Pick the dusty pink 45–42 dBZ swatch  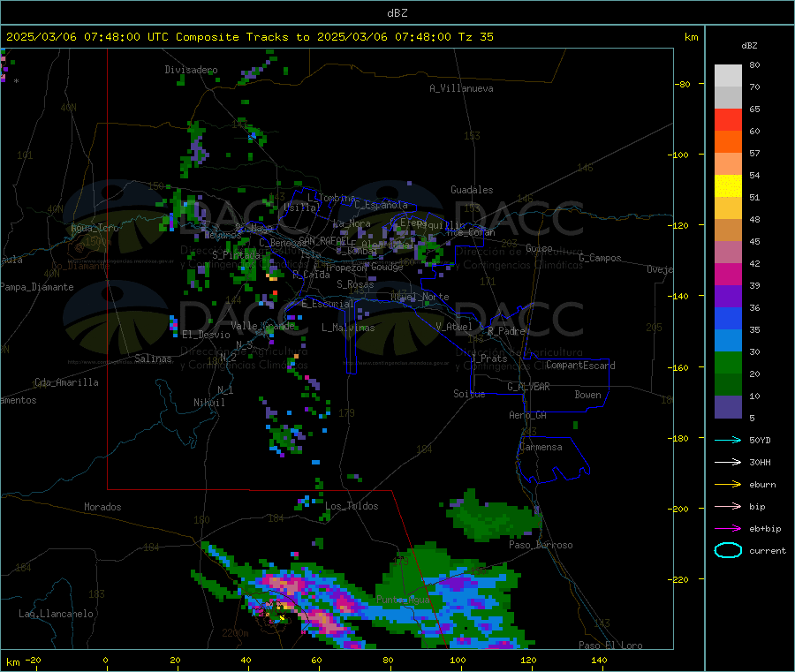click(x=728, y=252)
